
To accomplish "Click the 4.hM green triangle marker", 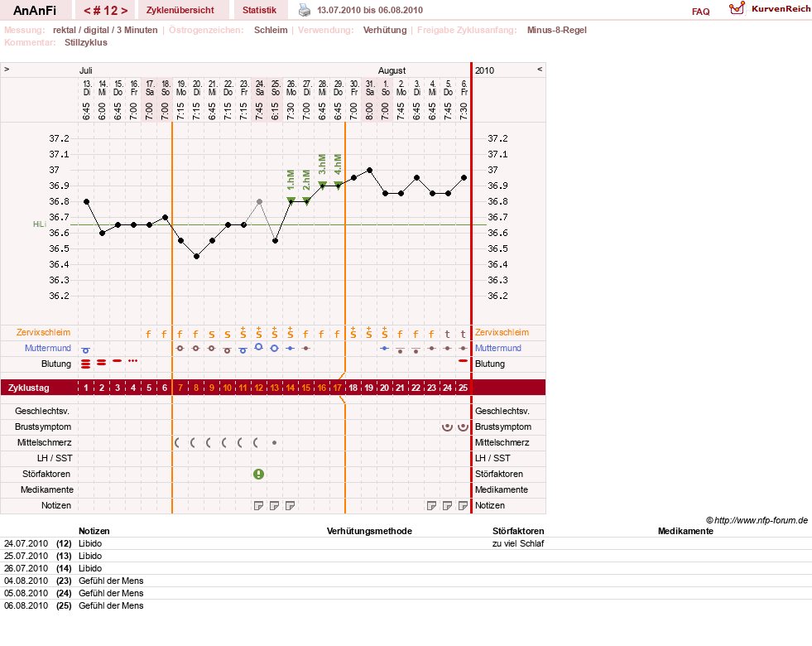I will pyautogui.click(x=339, y=186).
